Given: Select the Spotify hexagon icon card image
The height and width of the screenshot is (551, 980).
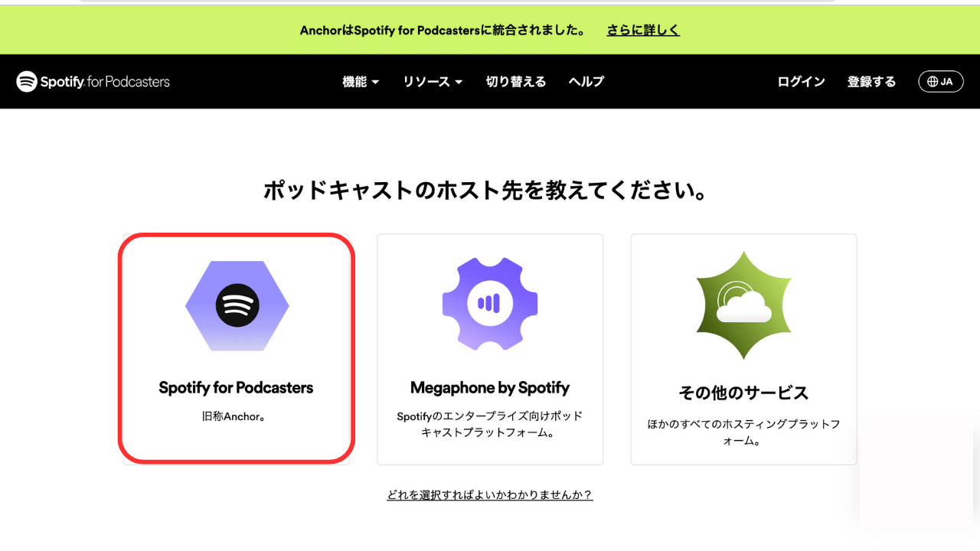Looking at the screenshot, I should [237, 306].
